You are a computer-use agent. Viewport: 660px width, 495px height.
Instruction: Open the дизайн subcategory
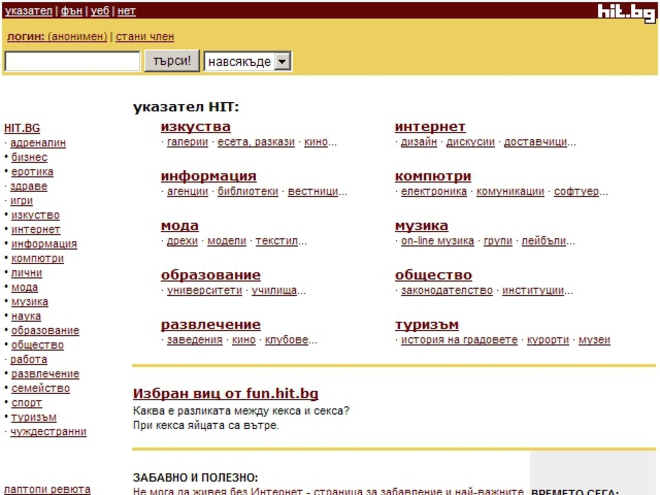(419, 142)
